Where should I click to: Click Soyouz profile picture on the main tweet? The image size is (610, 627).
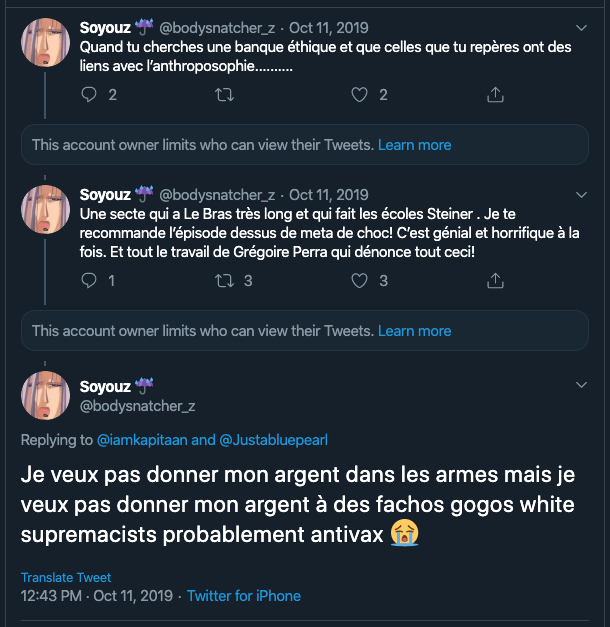click(45, 395)
